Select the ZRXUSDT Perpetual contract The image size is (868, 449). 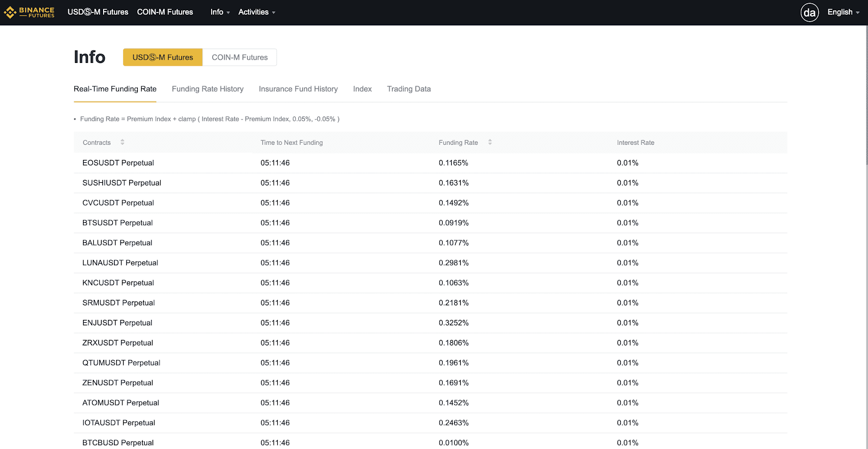coord(118,343)
